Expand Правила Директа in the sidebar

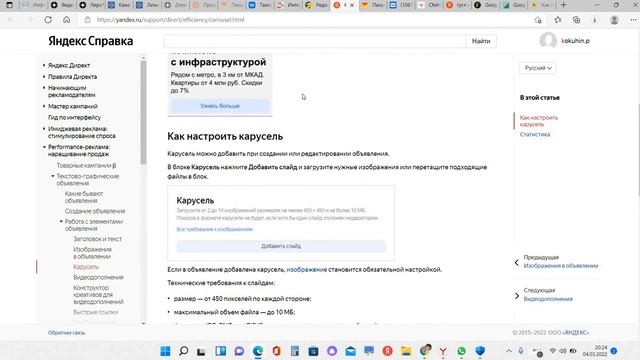pos(44,77)
